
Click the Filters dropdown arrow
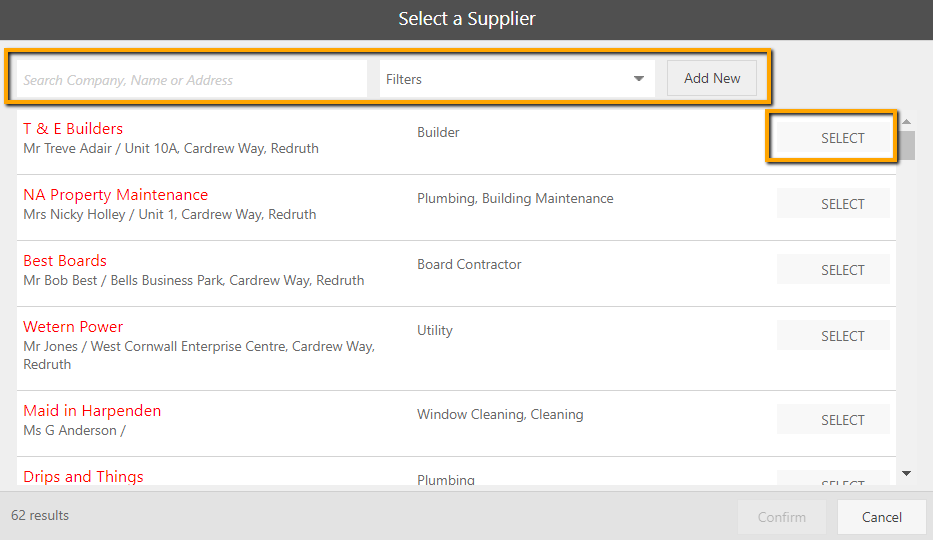(x=639, y=79)
